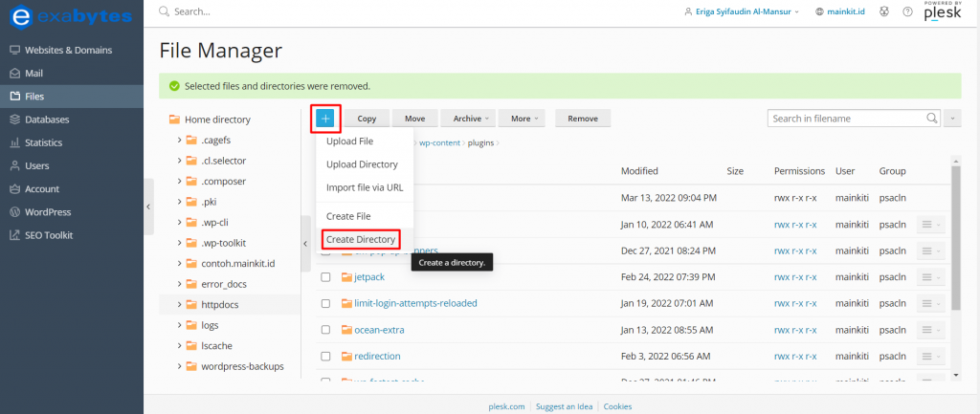Click Suggest an Idea footer link
This screenshot has height=414, width=980.
coord(565,406)
